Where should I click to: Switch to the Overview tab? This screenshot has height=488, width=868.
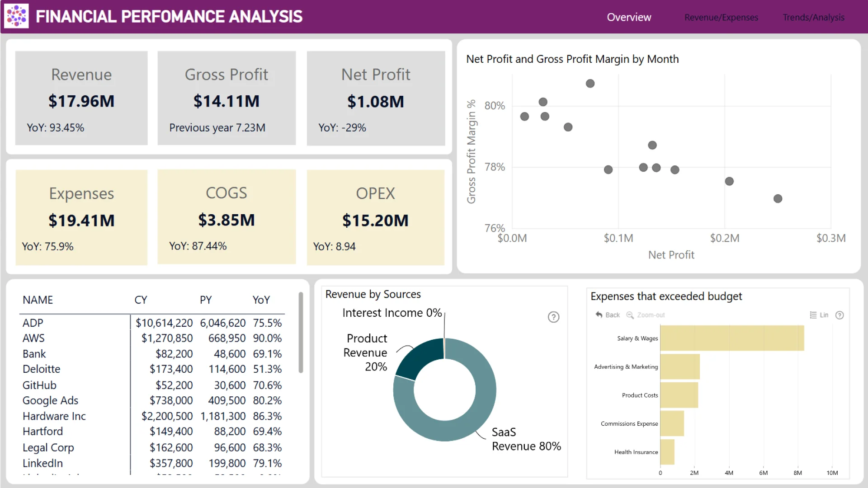(x=629, y=17)
